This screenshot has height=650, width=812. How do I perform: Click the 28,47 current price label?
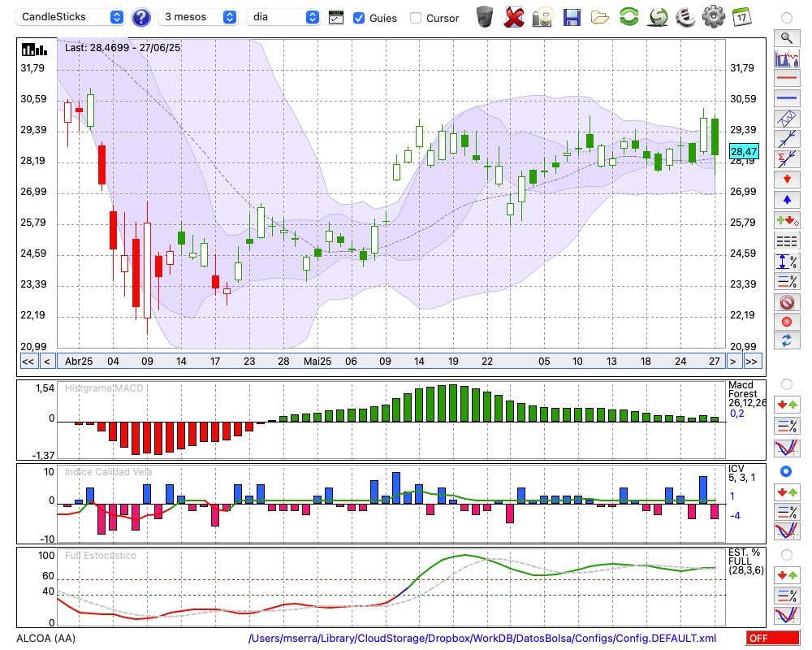tap(744, 151)
